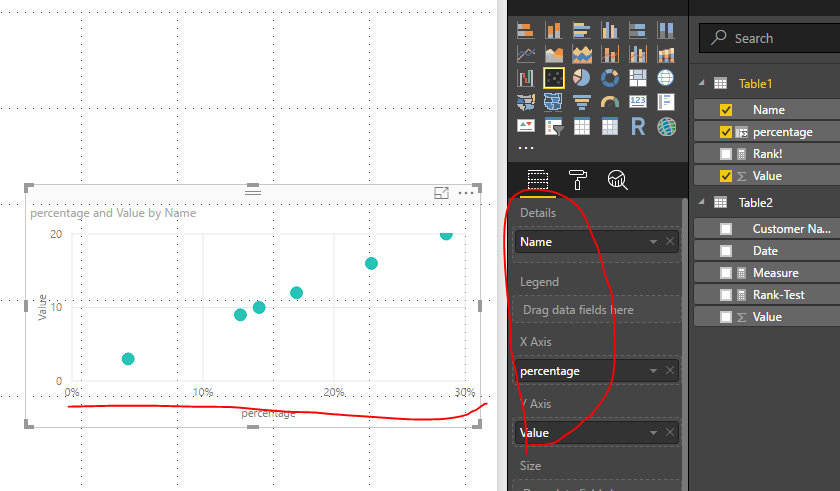Open Focus mode on the scatter visual
The image size is (840, 491).
pyautogui.click(x=441, y=193)
